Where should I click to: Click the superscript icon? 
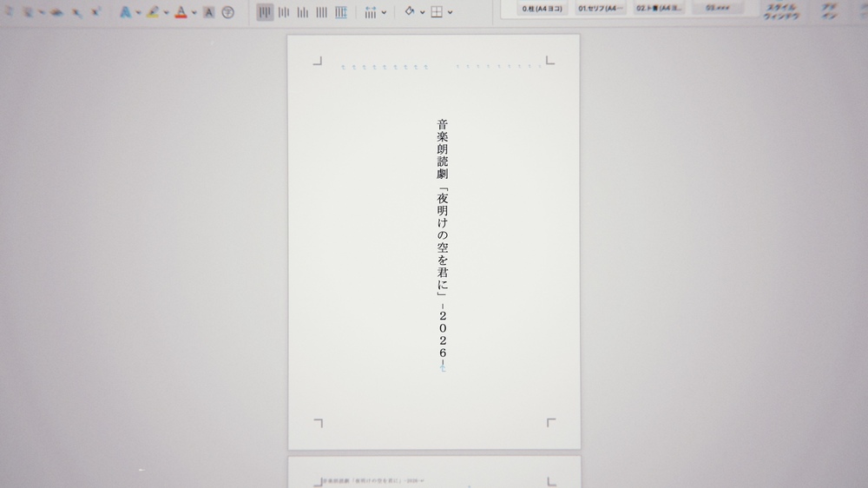[x=95, y=12]
